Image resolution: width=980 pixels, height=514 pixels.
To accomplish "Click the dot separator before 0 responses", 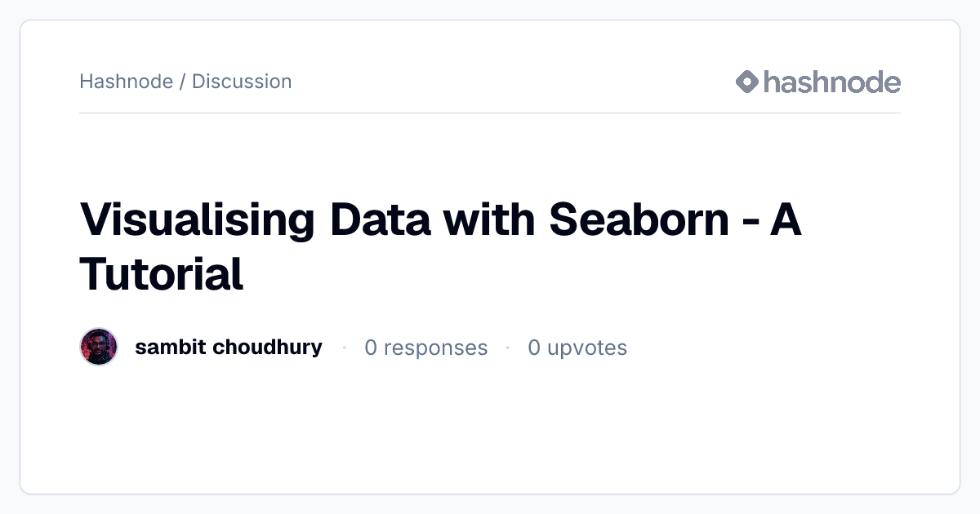I will (x=344, y=348).
